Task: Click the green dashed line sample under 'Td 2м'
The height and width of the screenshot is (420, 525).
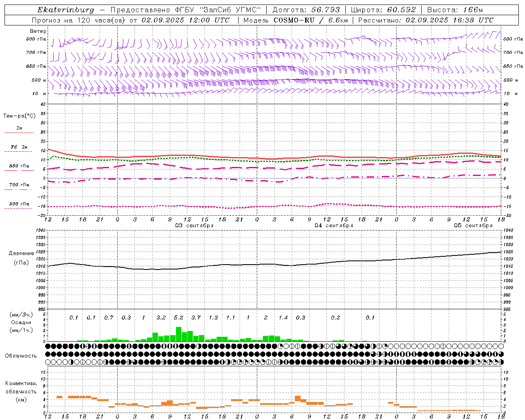Action: (18, 152)
